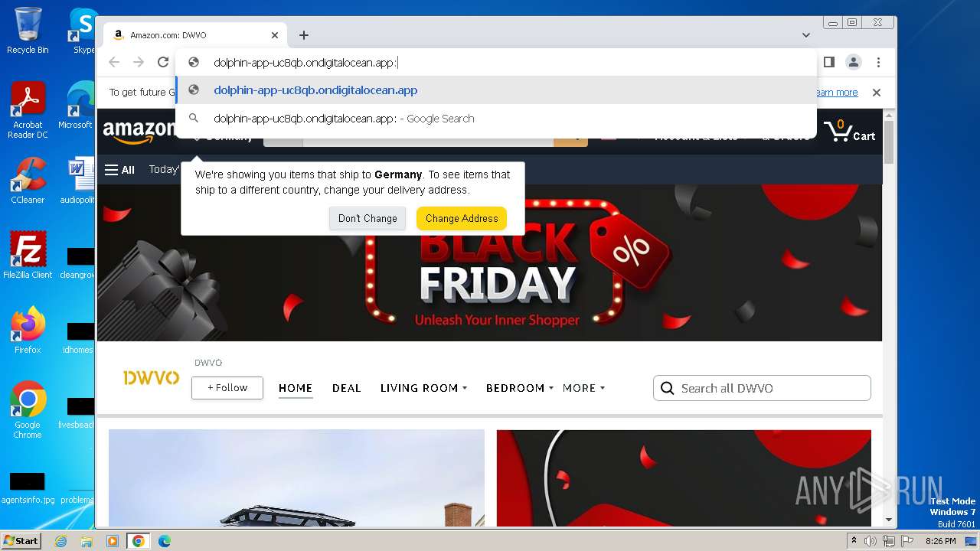Screen dimensions: 980x551
Task: Expand MORE dropdown menu
Action: 583,388
